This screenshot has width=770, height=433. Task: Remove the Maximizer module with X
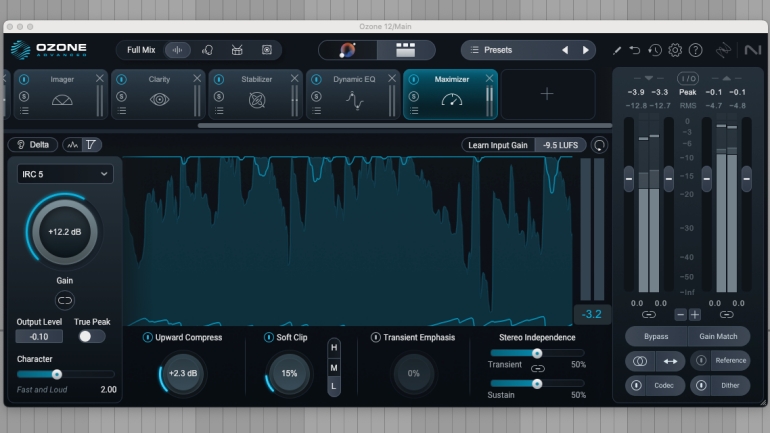(489, 79)
